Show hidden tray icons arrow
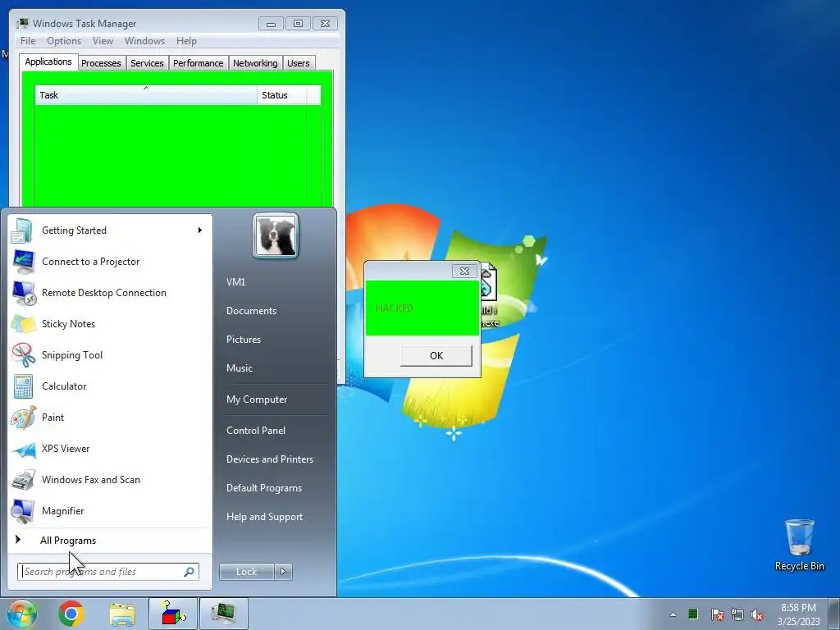This screenshot has height=630, width=840. pos(673,614)
